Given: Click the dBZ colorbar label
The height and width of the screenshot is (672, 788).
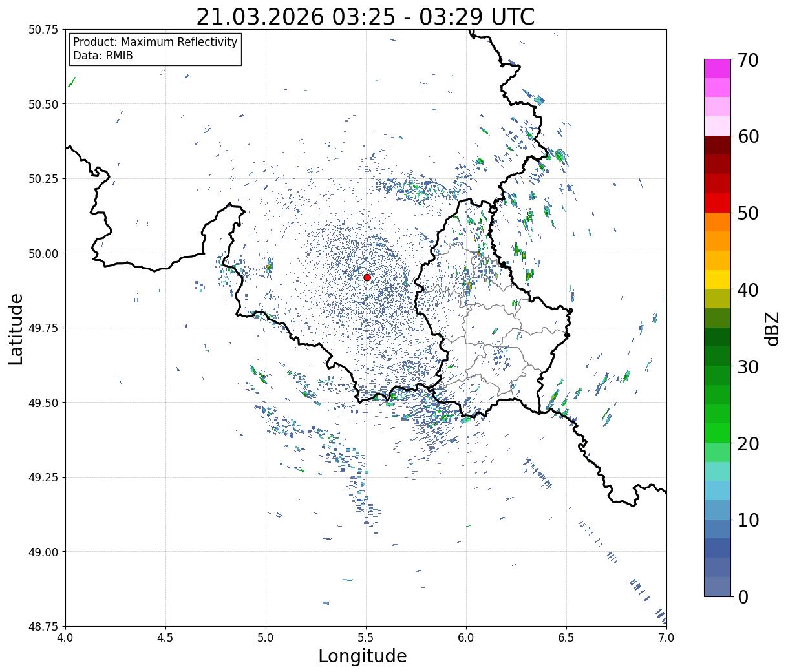Looking at the screenshot, I should click(x=772, y=328).
